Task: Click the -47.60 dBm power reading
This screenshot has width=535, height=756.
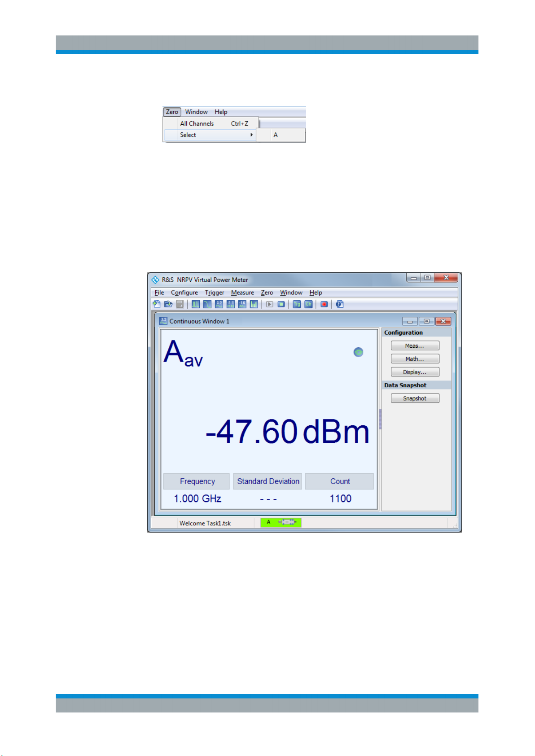Action: (x=287, y=432)
